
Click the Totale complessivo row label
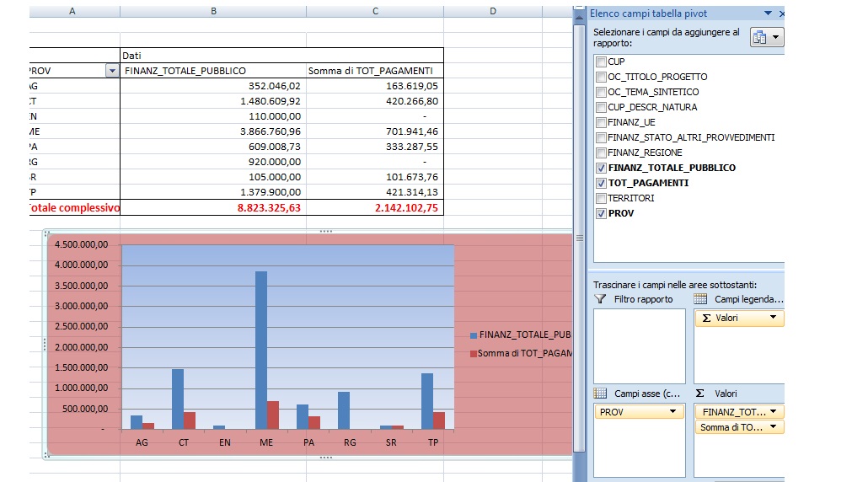74,207
